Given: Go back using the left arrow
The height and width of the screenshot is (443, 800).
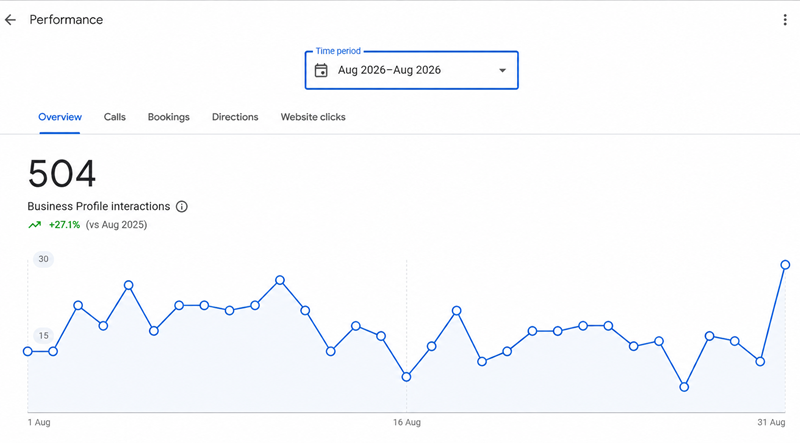Looking at the screenshot, I should (x=10, y=20).
